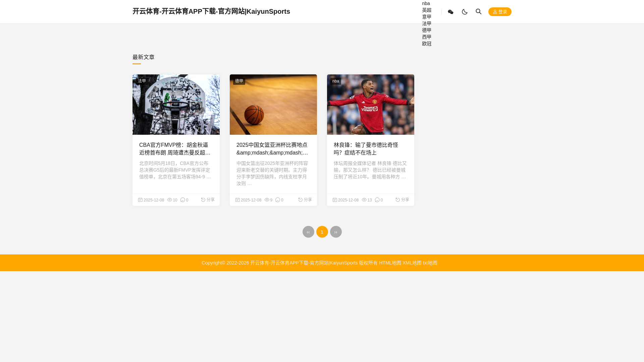644x362 pixels.
Task: Click views eye icon on CBA article
Action: pyautogui.click(x=170, y=200)
